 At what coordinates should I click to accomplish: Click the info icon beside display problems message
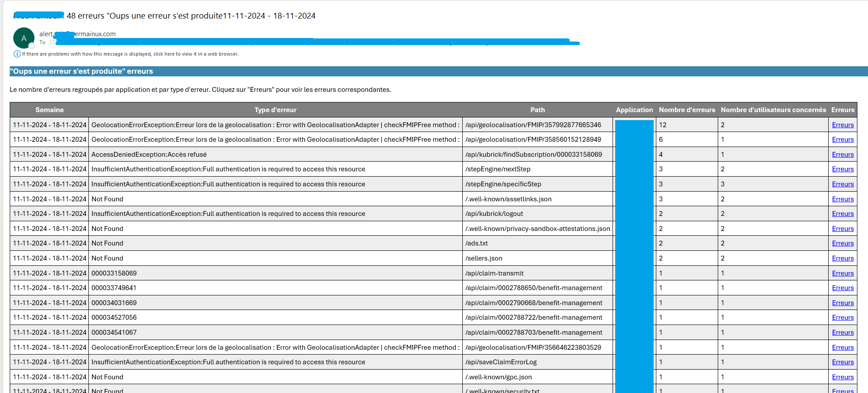(x=17, y=54)
